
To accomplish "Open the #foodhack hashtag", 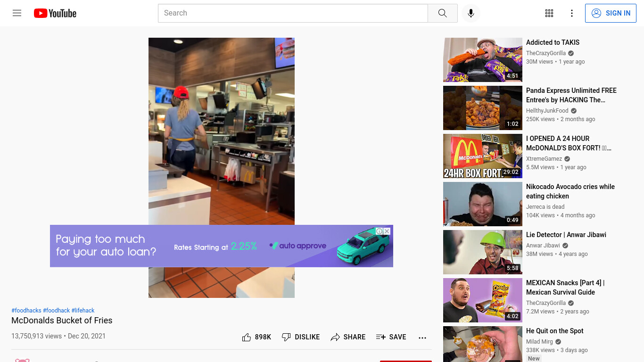I will point(56,311).
